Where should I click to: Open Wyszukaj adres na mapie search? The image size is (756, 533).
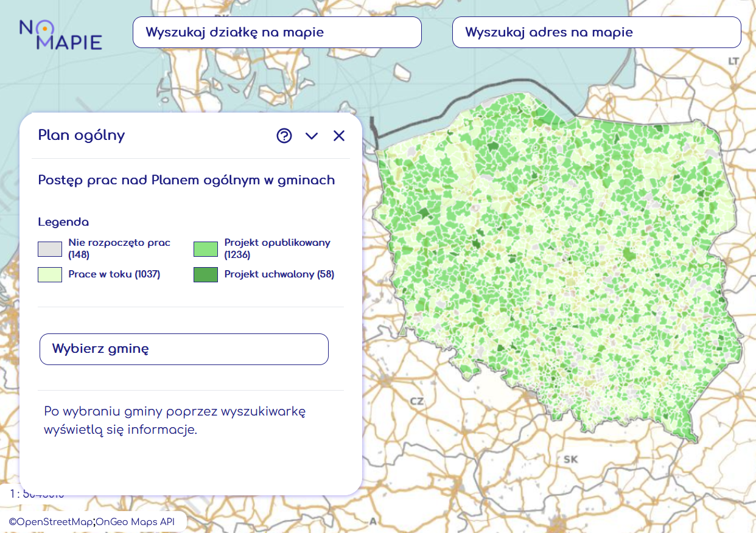click(597, 32)
